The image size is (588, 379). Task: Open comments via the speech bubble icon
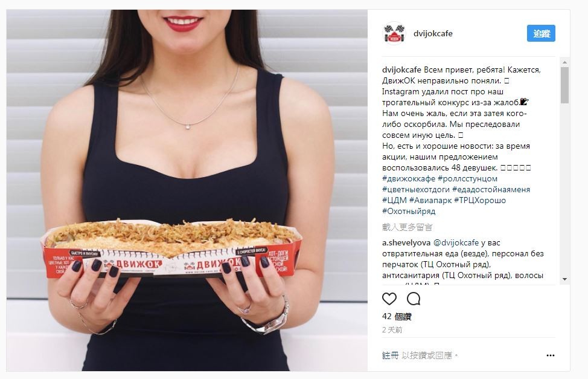pyautogui.click(x=414, y=299)
